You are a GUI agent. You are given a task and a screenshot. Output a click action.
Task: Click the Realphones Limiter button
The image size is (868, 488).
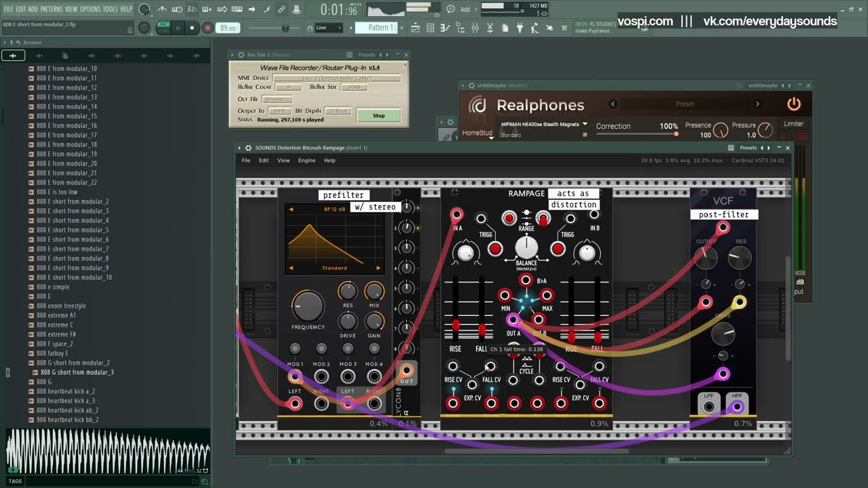(x=793, y=124)
